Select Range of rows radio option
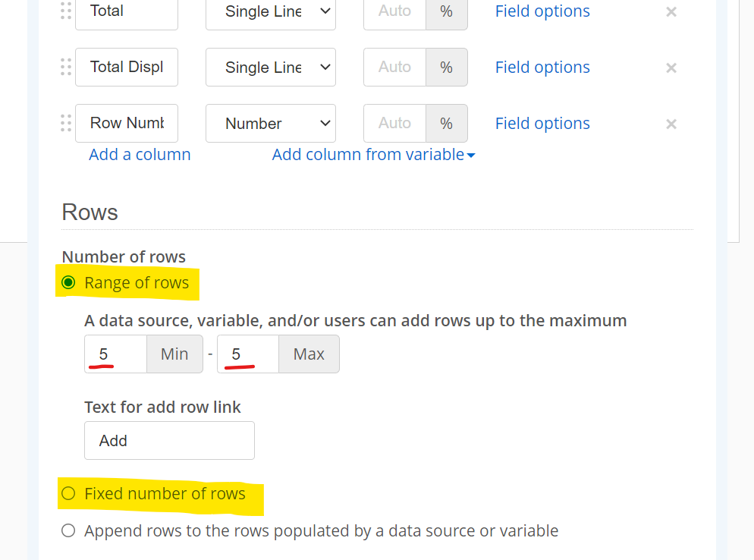754x560 pixels. pyautogui.click(x=68, y=282)
